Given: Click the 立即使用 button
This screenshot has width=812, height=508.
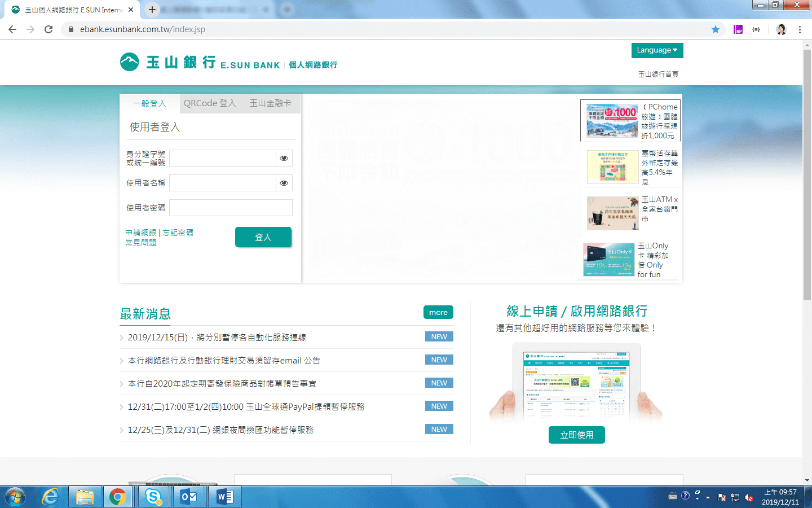Looking at the screenshot, I should (x=577, y=435).
